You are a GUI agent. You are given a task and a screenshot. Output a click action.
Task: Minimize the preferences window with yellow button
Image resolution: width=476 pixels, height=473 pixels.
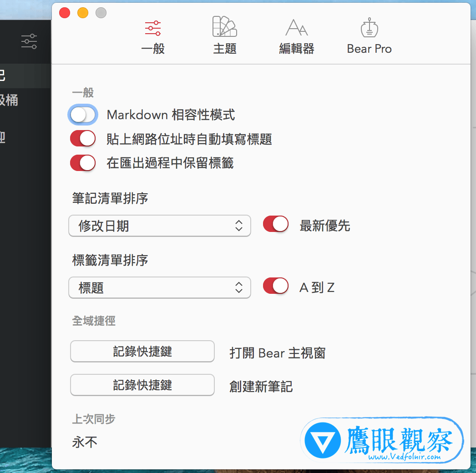click(x=83, y=13)
